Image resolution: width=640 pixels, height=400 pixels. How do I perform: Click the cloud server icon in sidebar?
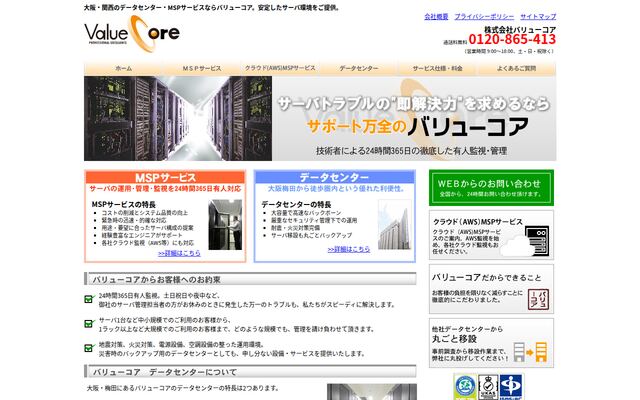click(525, 241)
